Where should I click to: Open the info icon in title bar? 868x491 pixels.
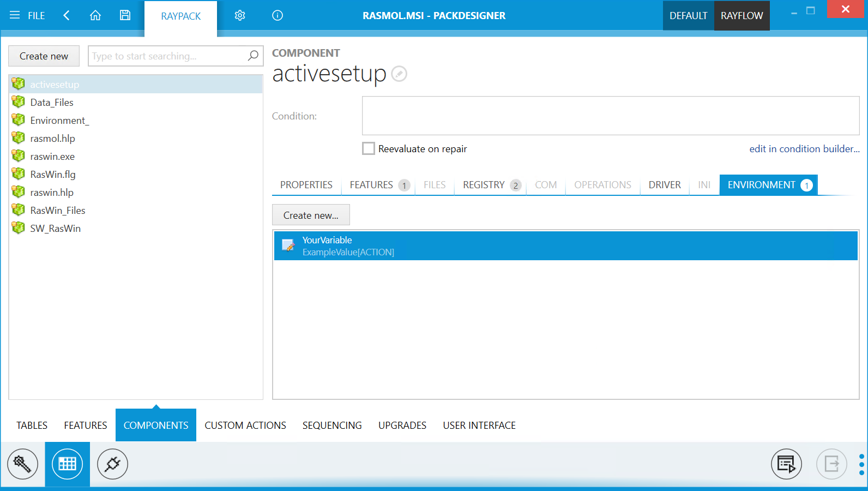278,15
